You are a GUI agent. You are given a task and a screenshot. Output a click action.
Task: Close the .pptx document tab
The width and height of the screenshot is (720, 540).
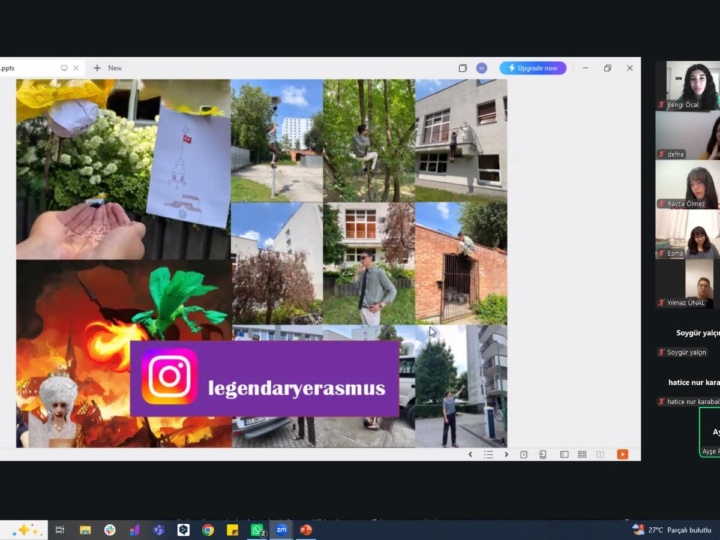76,68
